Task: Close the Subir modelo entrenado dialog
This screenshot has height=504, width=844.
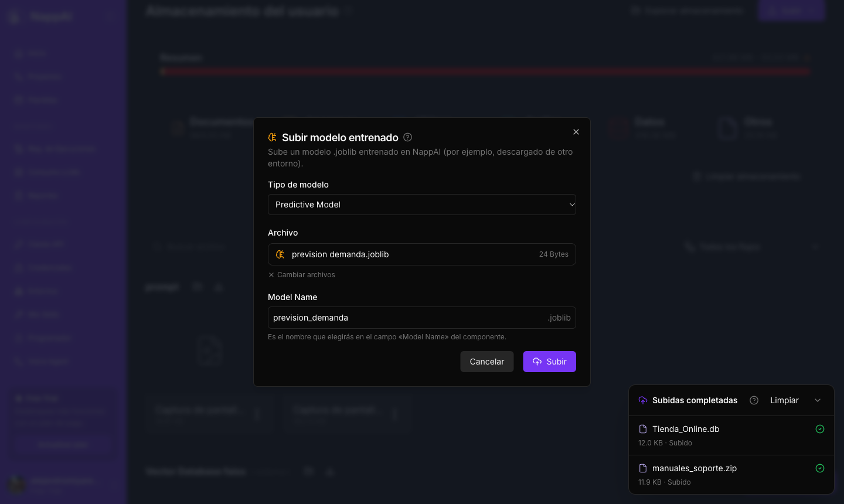Action: coord(576,132)
